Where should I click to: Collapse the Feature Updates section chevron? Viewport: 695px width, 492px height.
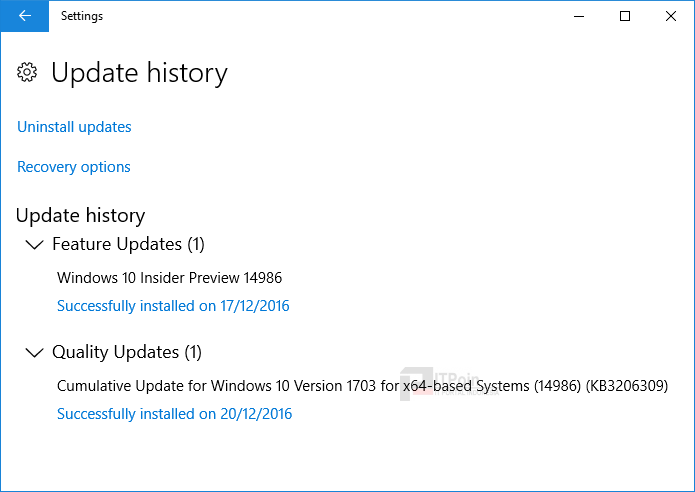pyautogui.click(x=35, y=245)
